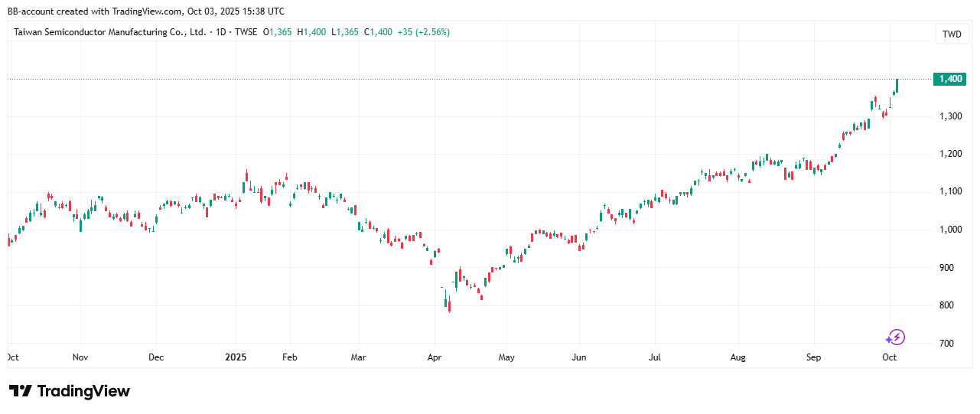Viewport: 980px width, 414px height.
Task: Click the Jul label on time axis
Action: pyautogui.click(x=654, y=357)
